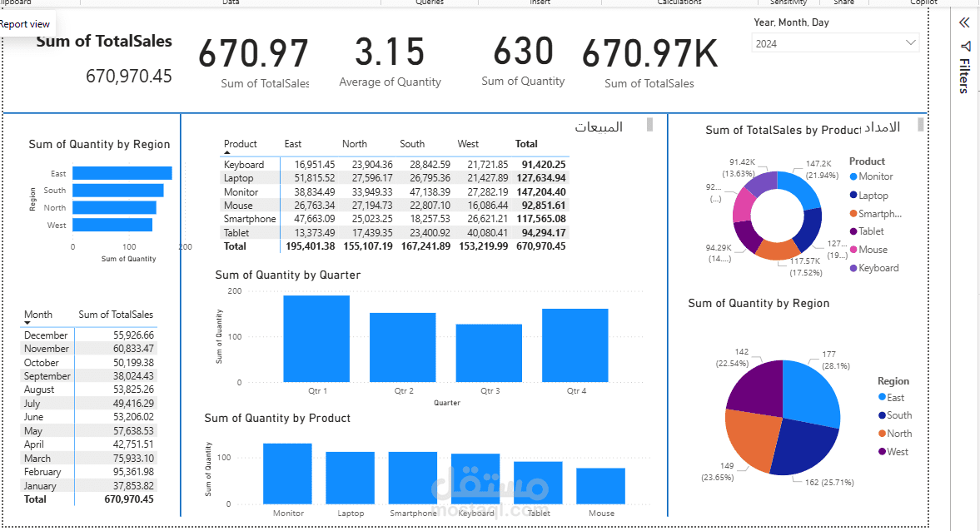Image resolution: width=980 pixels, height=531 pixels.
Task: Collapse the Filters pane with the double-chevron icon
Action: (964, 22)
